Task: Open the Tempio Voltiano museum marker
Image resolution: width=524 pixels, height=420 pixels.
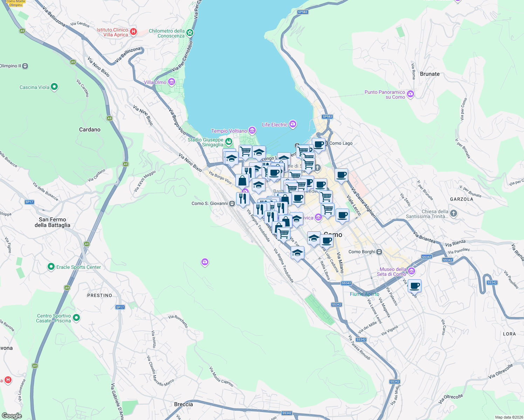Action: [252, 130]
